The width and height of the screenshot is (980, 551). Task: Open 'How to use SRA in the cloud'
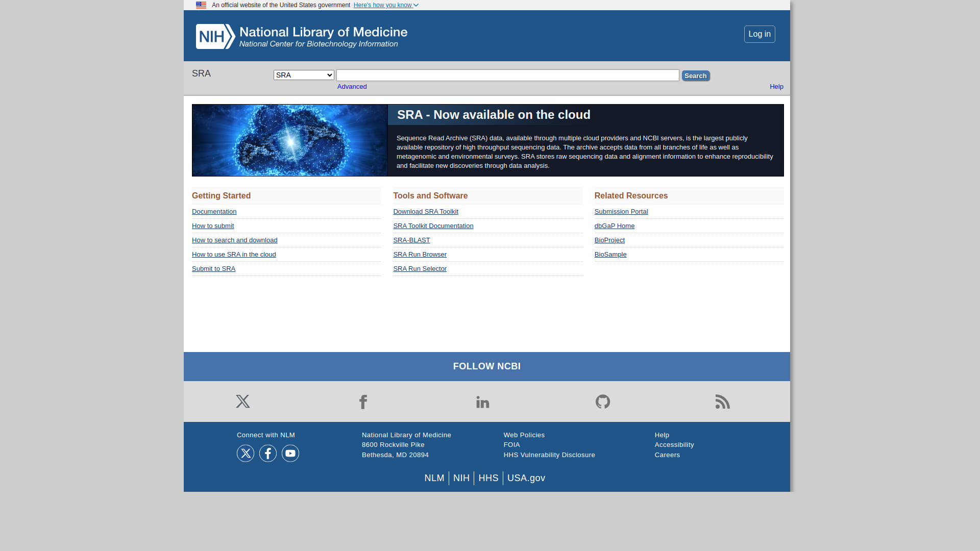234,255
